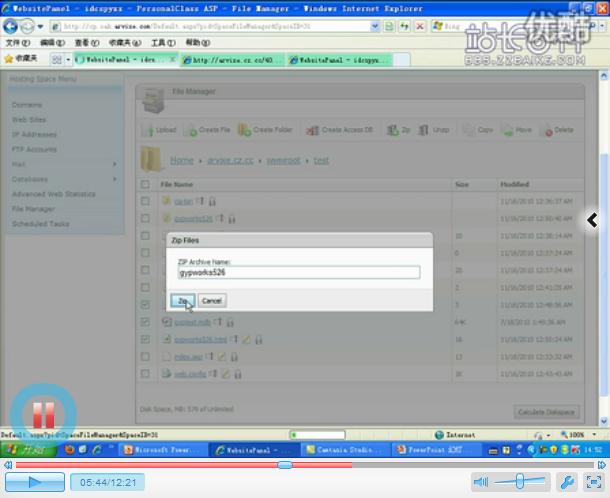Image resolution: width=610 pixels, height=498 pixels.
Task: Click the black side-panel collapse arrow
Action: [593, 220]
